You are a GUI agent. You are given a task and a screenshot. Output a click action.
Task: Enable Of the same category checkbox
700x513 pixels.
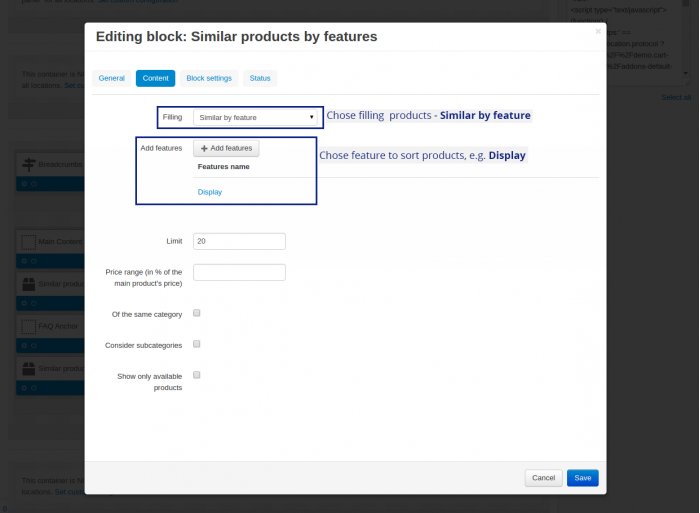[196, 313]
